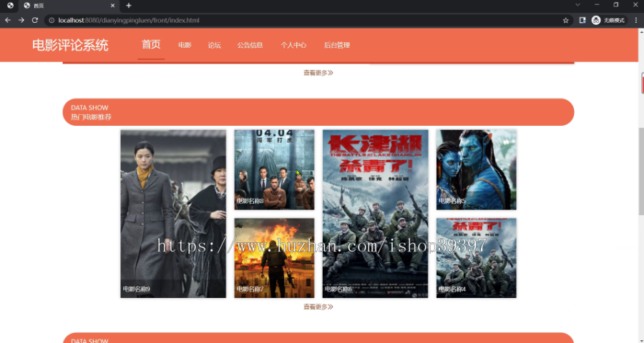
Task: Open movie poster labeled 电影名称4
Action: (477, 258)
